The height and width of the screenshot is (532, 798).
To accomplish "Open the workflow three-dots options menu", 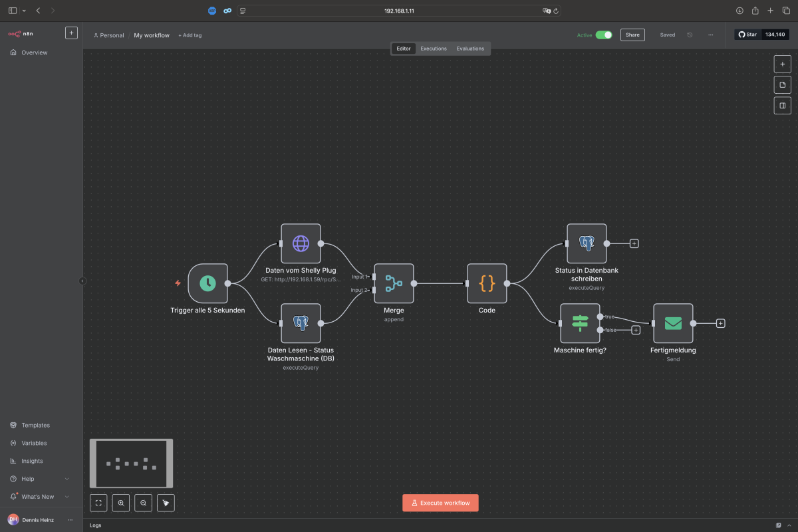I will 710,35.
